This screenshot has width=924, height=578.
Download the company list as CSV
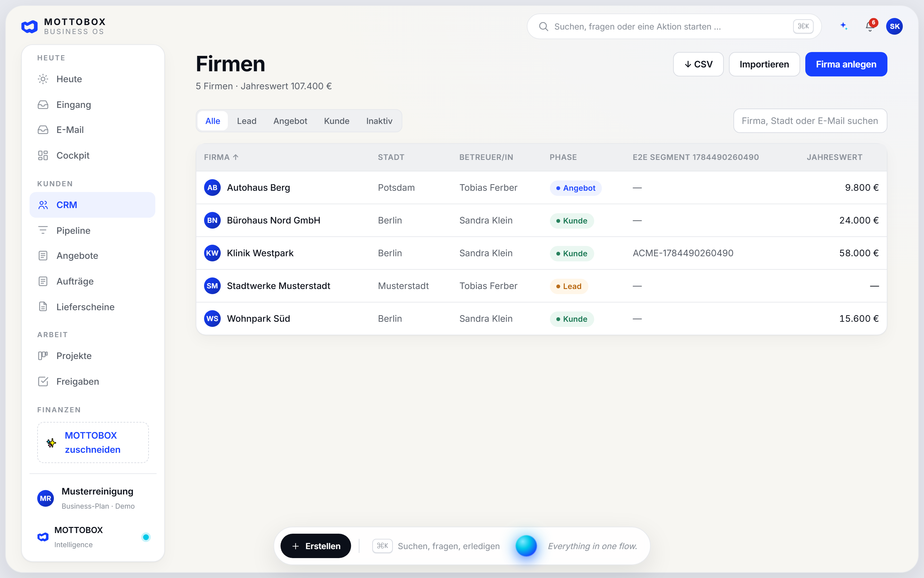[x=698, y=64]
